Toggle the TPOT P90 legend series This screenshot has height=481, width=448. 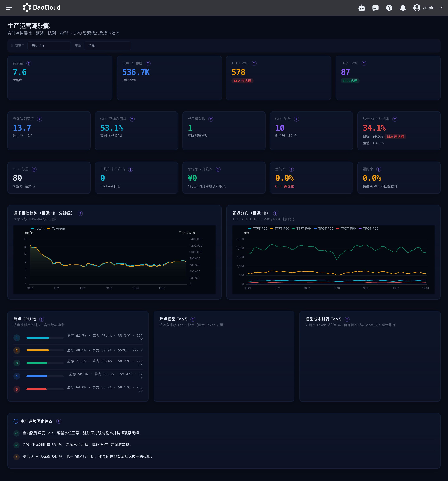[346, 229]
